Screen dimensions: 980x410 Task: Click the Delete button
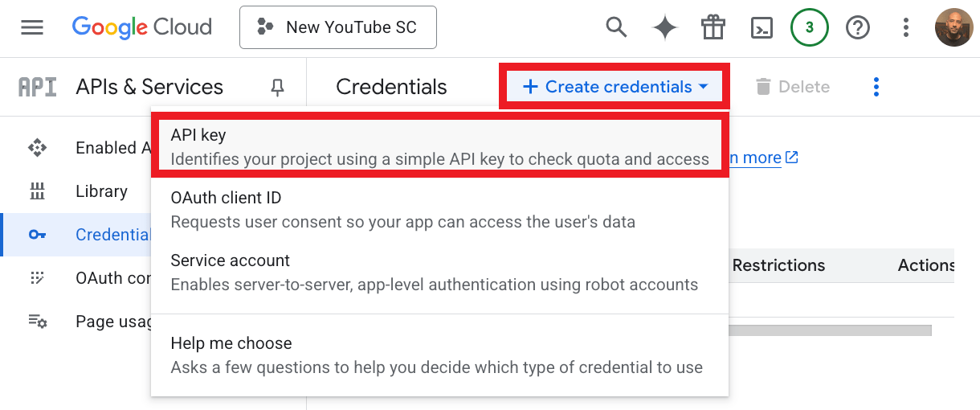793,87
